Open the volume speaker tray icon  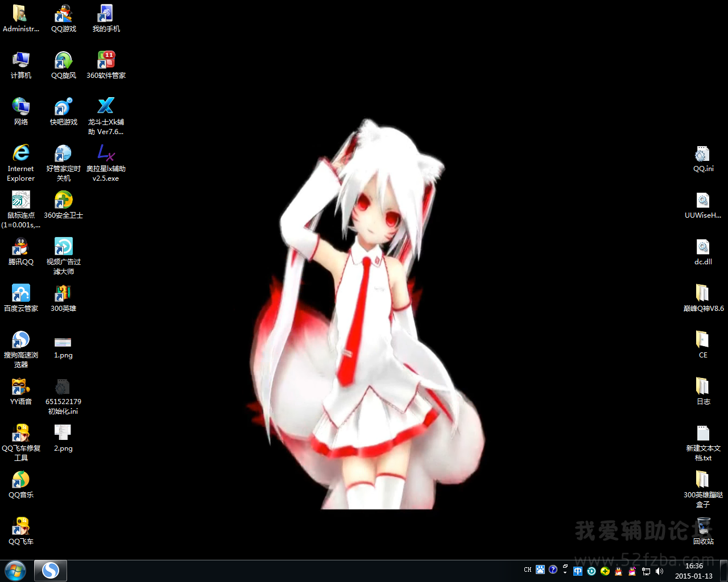(x=660, y=571)
